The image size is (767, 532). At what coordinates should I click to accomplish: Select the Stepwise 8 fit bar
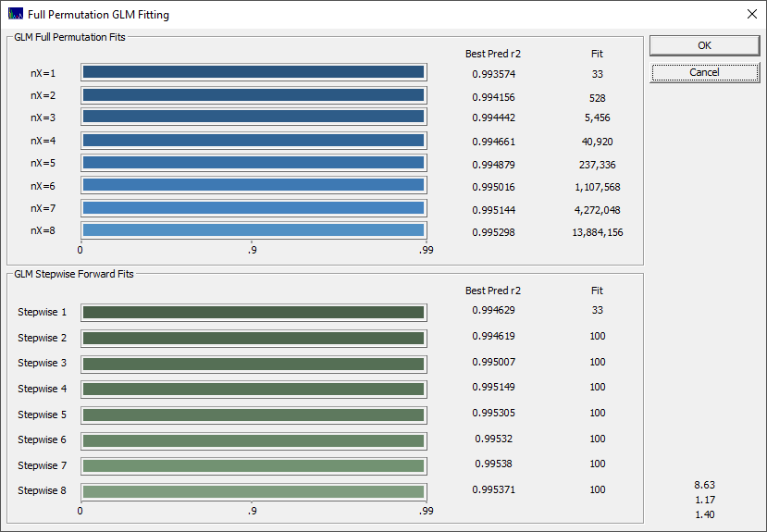pos(254,492)
